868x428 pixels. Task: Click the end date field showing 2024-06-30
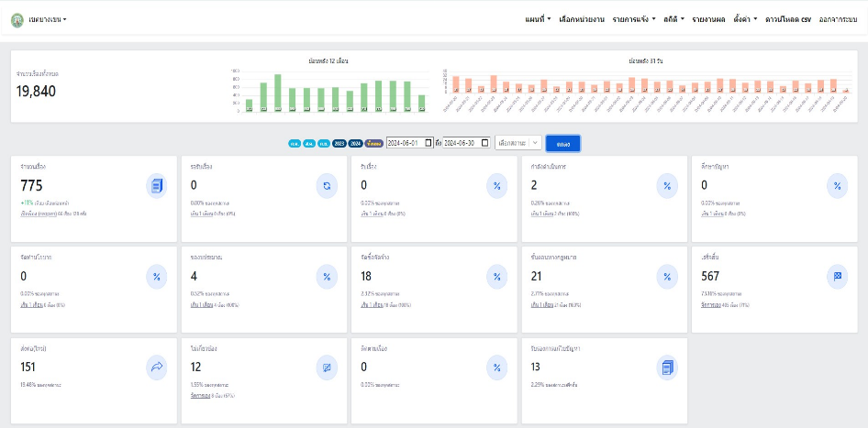point(462,143)
